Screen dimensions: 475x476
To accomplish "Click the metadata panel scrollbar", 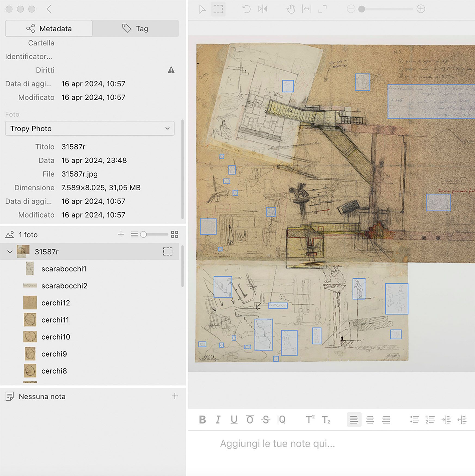I will [183, 169].
